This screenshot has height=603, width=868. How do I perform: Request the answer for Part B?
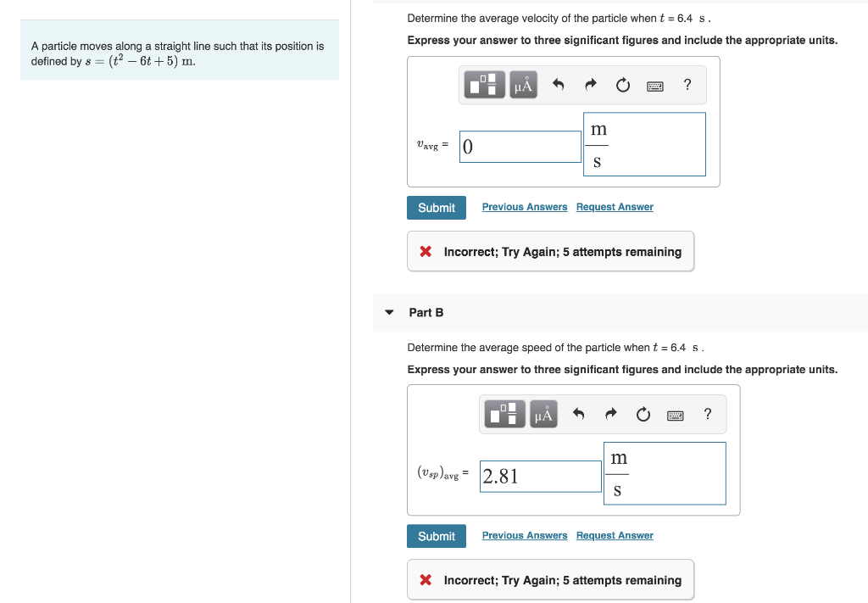614,535
